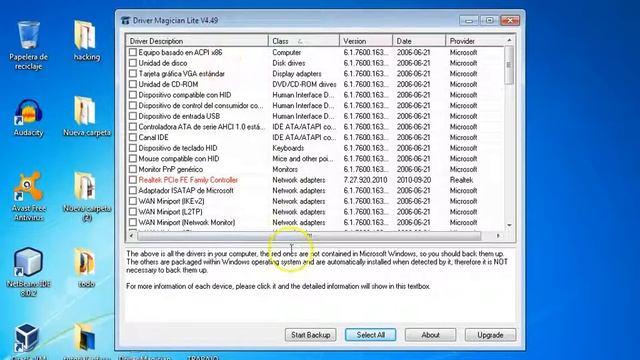Click the Select All button
The height and width of the screenshot is (360, 640).
point(370,335)
